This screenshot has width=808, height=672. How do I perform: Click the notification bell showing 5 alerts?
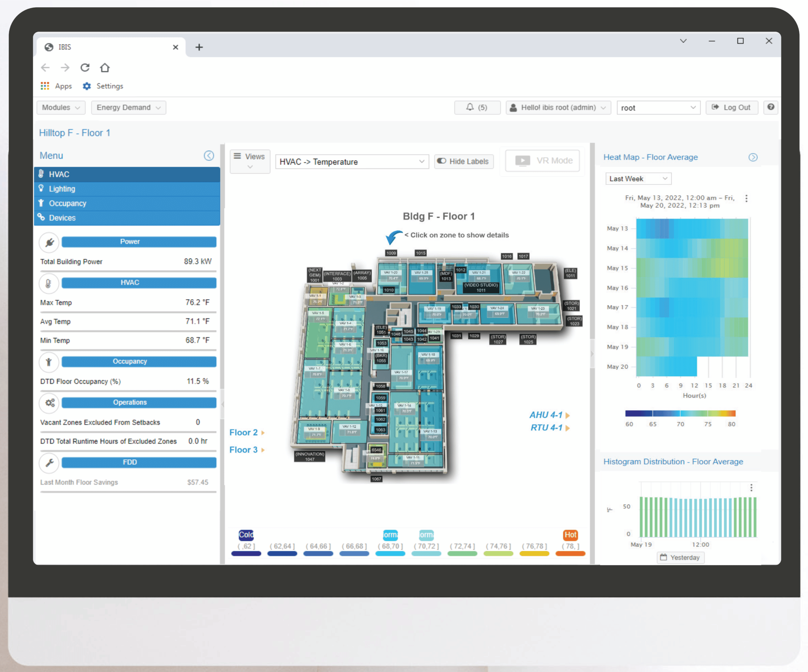coord(477,107)
